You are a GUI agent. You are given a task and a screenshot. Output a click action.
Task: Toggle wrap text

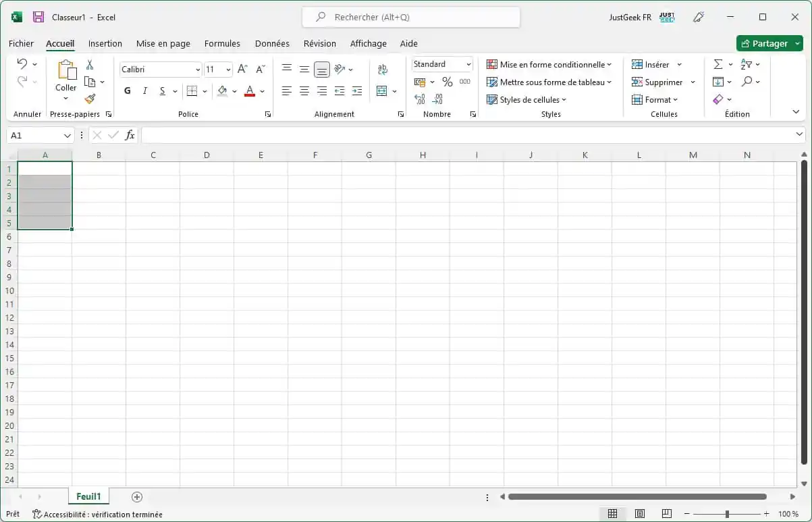pos(383,69)
